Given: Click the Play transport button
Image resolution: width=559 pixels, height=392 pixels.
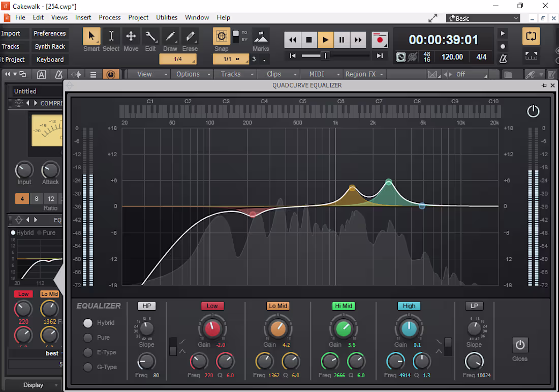Looking at the screenshot, I should [325, 40].
